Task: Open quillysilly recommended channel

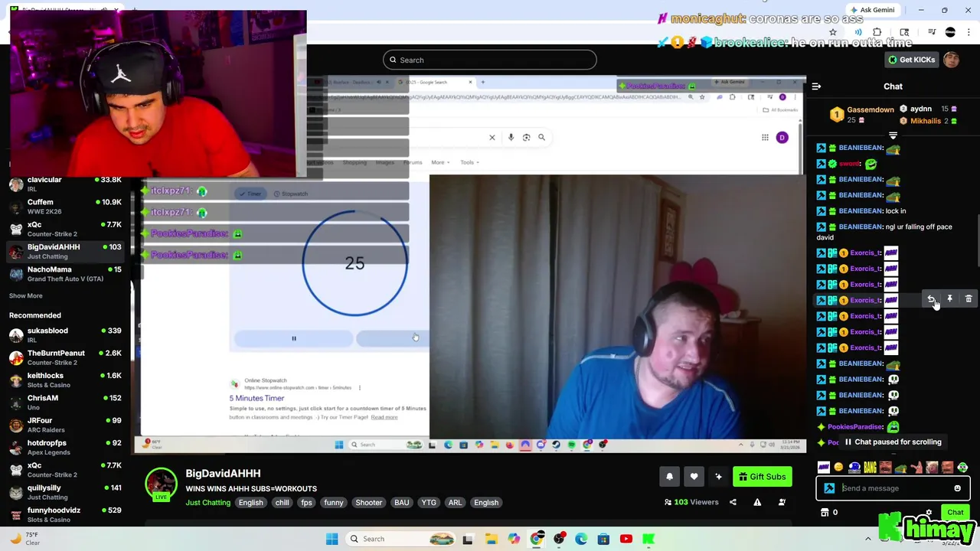Action: 65,492
